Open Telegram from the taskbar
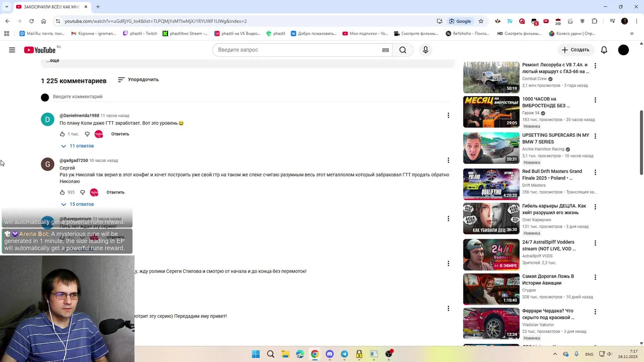 tap(344, 354)
